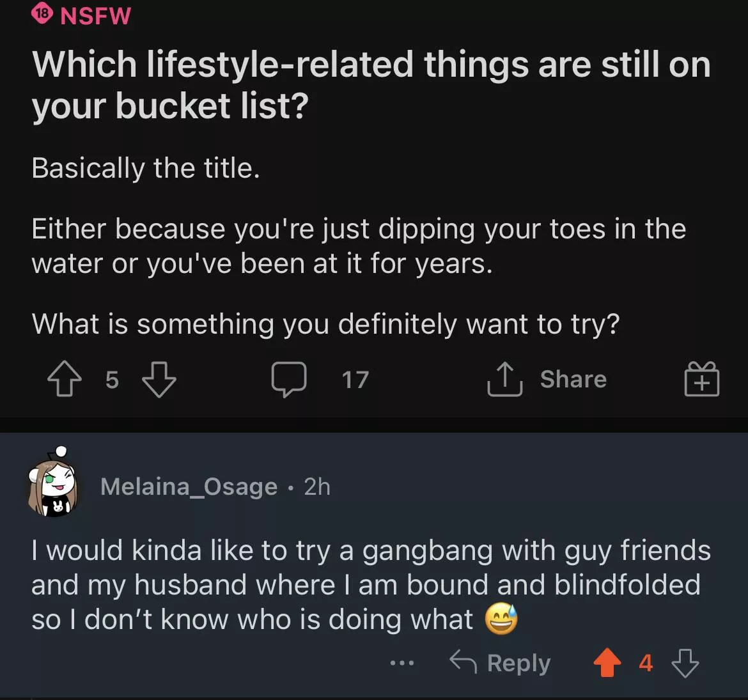The height and width of the screenshot is (700, 748).
Task: Click the reply arrow icon
Action: 464,663
